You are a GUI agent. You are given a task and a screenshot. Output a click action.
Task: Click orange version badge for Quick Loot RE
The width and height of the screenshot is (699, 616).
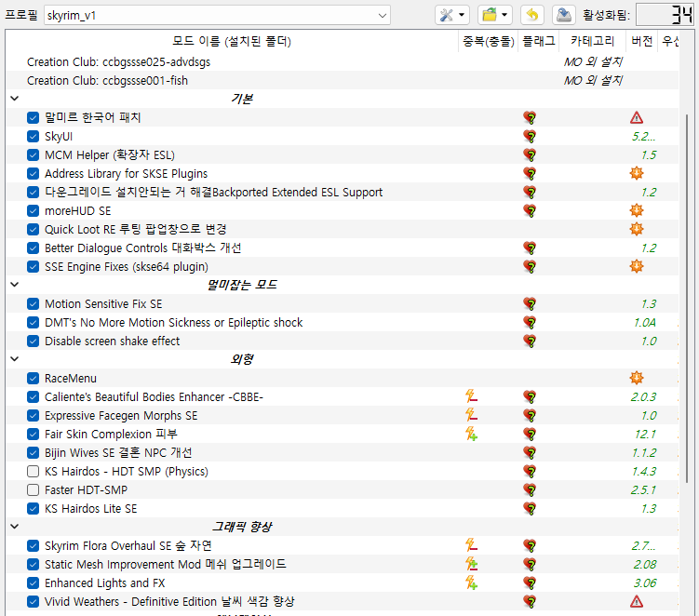click(637, 229)
